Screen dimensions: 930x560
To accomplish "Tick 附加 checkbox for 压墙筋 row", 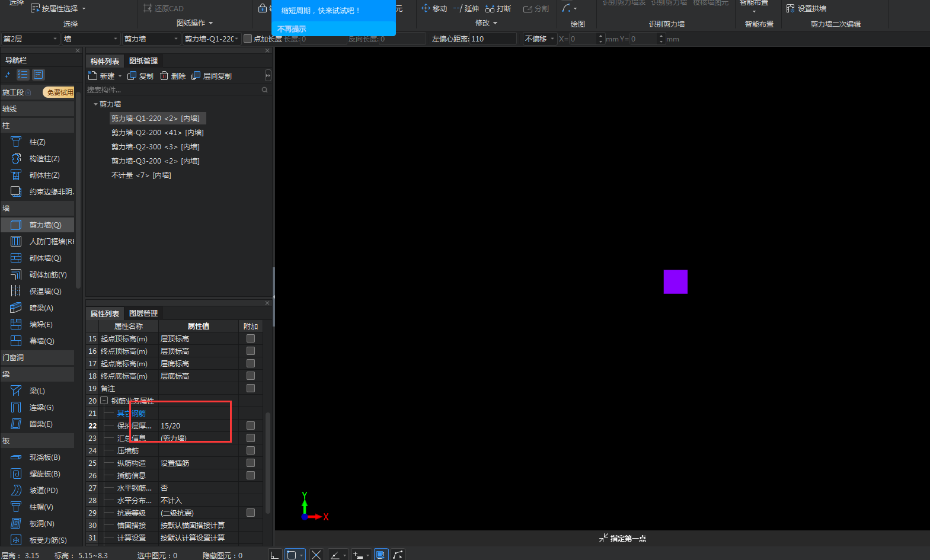I will point(251,450).
